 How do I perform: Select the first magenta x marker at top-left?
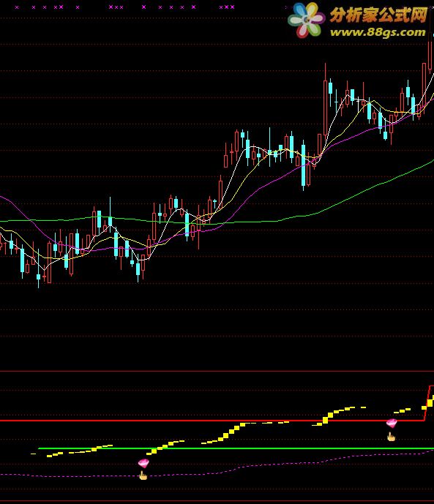pos(17,7)
